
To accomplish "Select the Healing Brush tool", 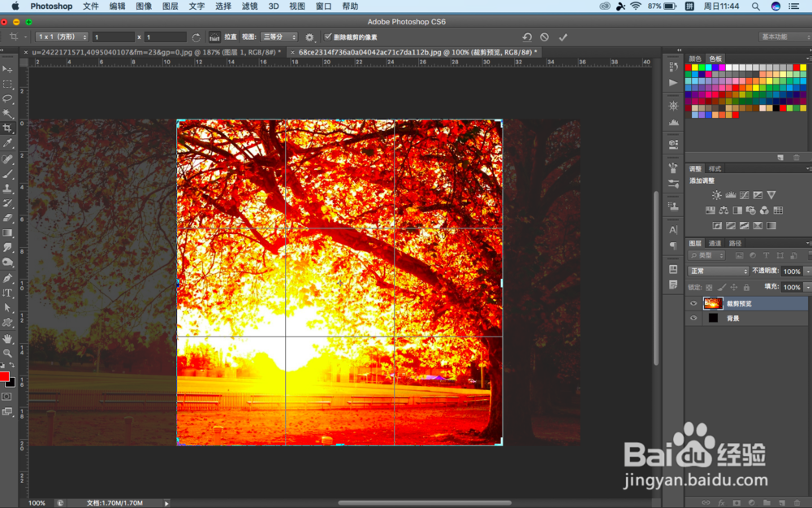I will [7, 159].
